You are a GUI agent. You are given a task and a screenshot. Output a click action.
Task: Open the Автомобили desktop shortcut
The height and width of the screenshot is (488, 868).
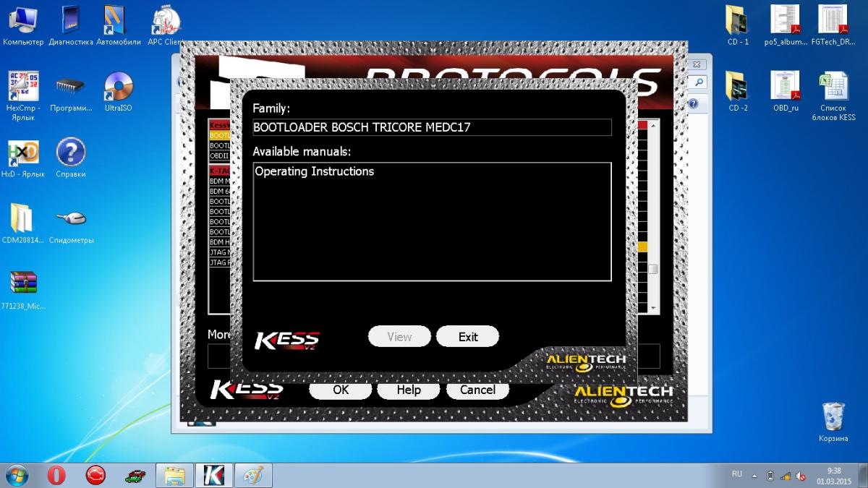point(119,26)
